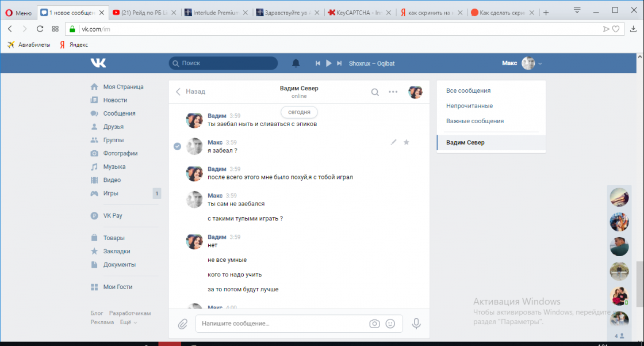Go back using the Назад link
Viewport: 644px width, 346px height.
(190, 92)
